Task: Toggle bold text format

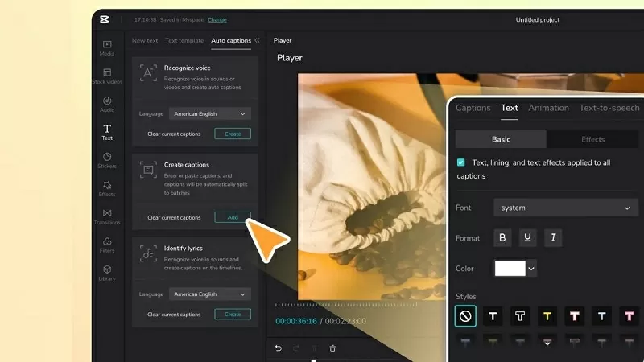Action: pos(503,238)
